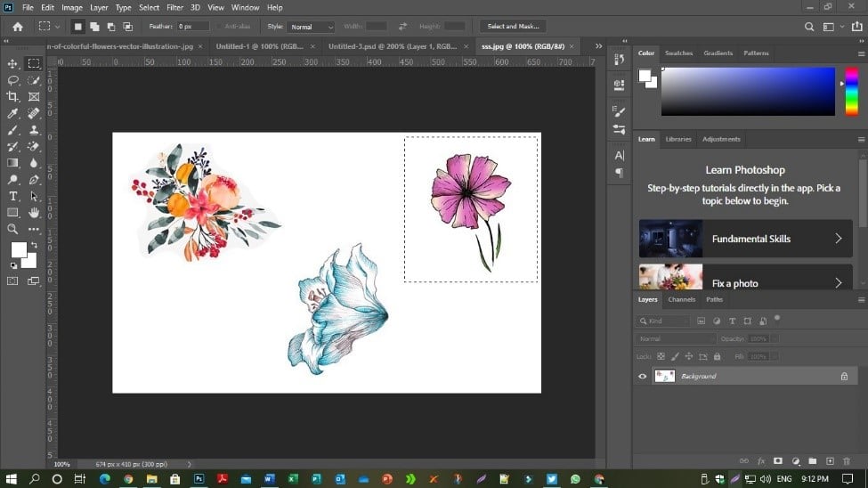The width and height of the screenshot is (868, 488).
Task: Click the Feather input field
Action: click(192, 27)
